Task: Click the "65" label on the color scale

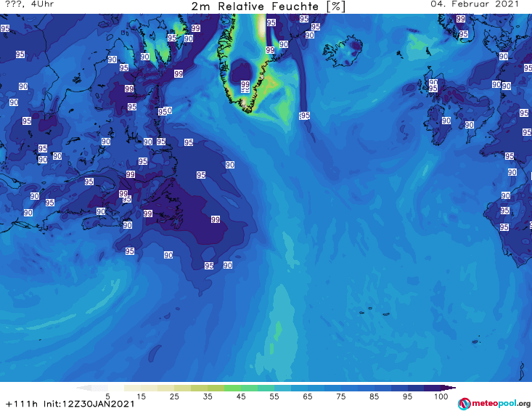Action: coord(308,396)
